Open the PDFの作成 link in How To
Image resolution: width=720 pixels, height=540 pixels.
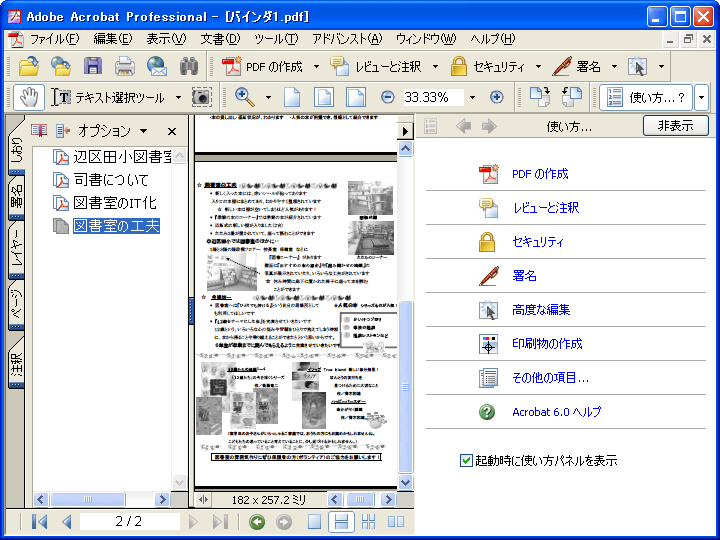tap(540, 174)
